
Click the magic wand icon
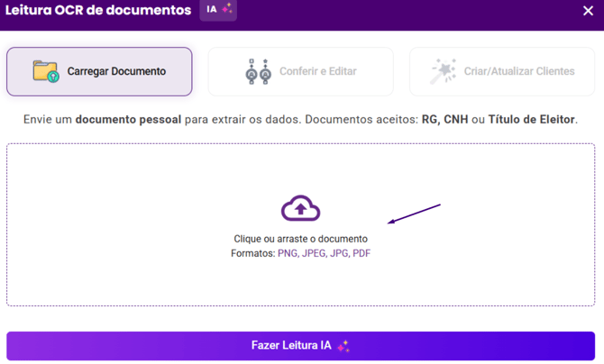coord(444,71)
